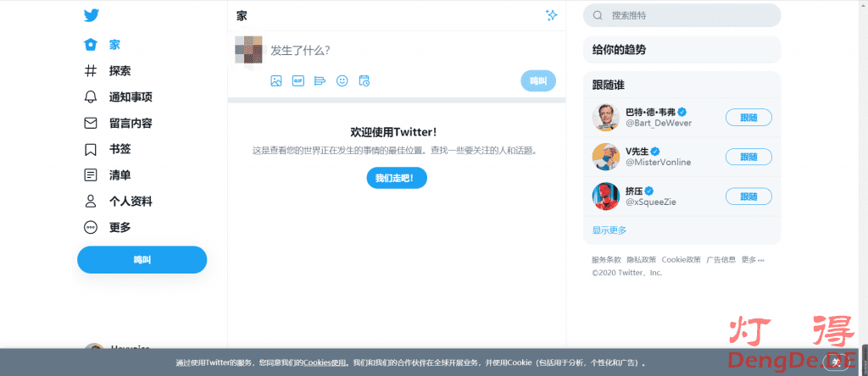Viewport: 868px width, 376px height.
Task: Open the 更多 circle ellipsis icon
Action: pos(90,227)
